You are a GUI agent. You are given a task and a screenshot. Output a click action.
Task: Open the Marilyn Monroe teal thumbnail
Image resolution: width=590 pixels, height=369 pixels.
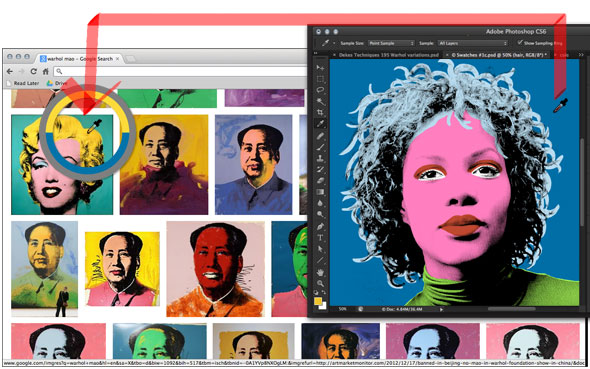click(62, 165)
